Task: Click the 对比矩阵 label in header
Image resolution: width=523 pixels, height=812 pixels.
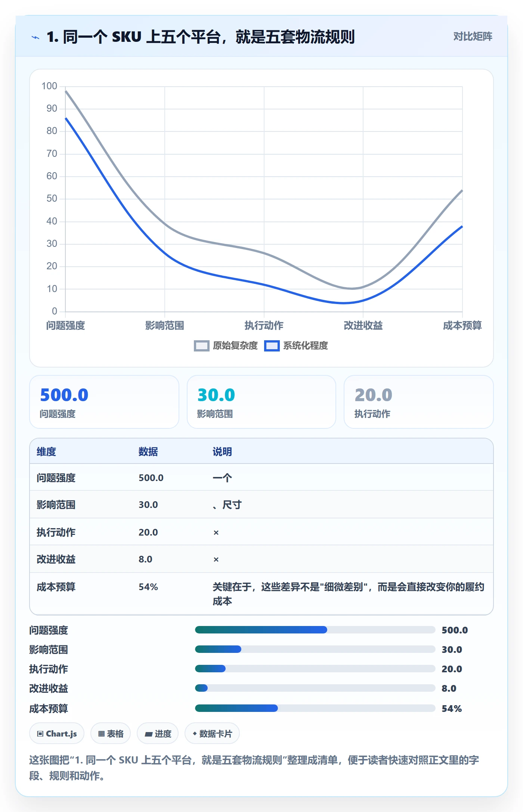Action: click(473, 36)
